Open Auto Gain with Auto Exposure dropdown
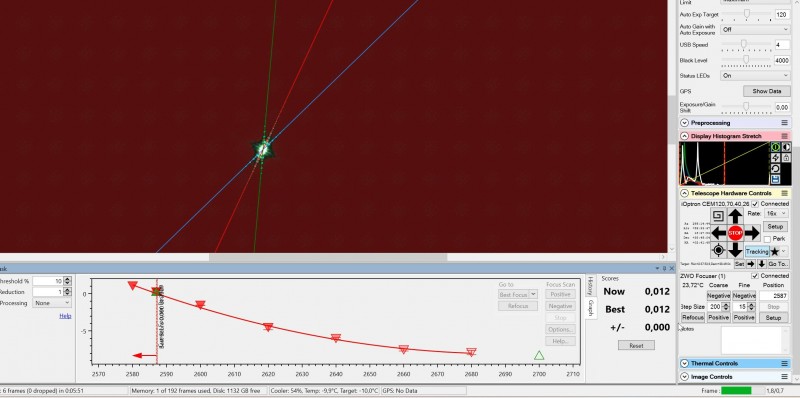Screen dimensions: 800x398 pyautogui.click(x=755, y=30)
